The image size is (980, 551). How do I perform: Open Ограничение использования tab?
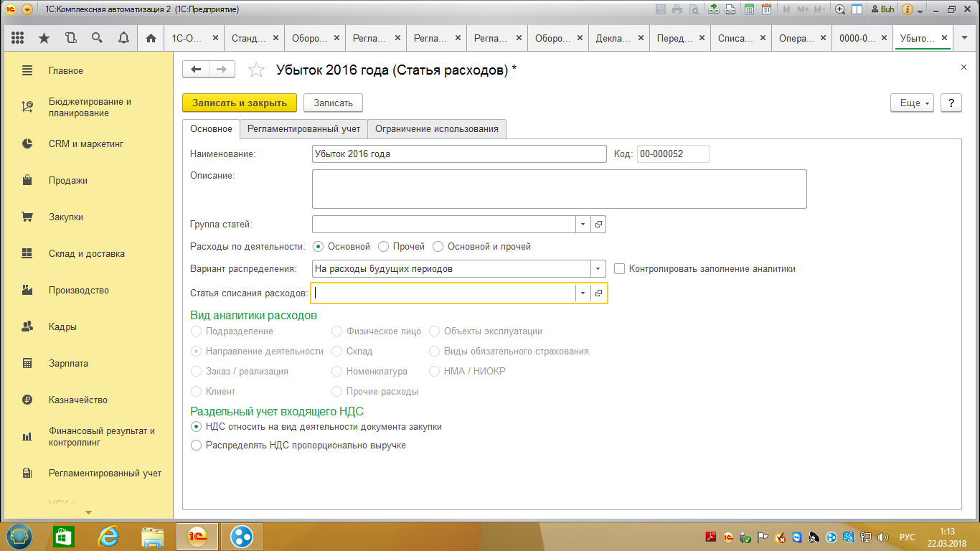click(436, 129)
